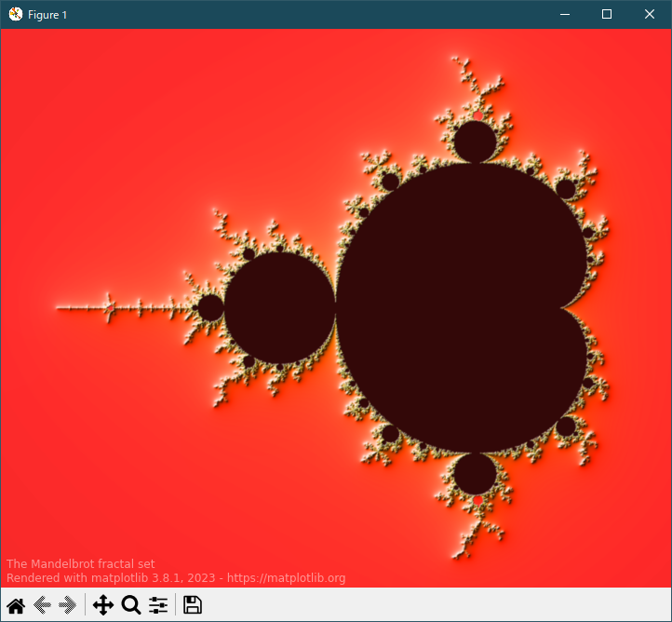Activate the Pan axes tool
This screenshot has width=672, height=622.
103,605
